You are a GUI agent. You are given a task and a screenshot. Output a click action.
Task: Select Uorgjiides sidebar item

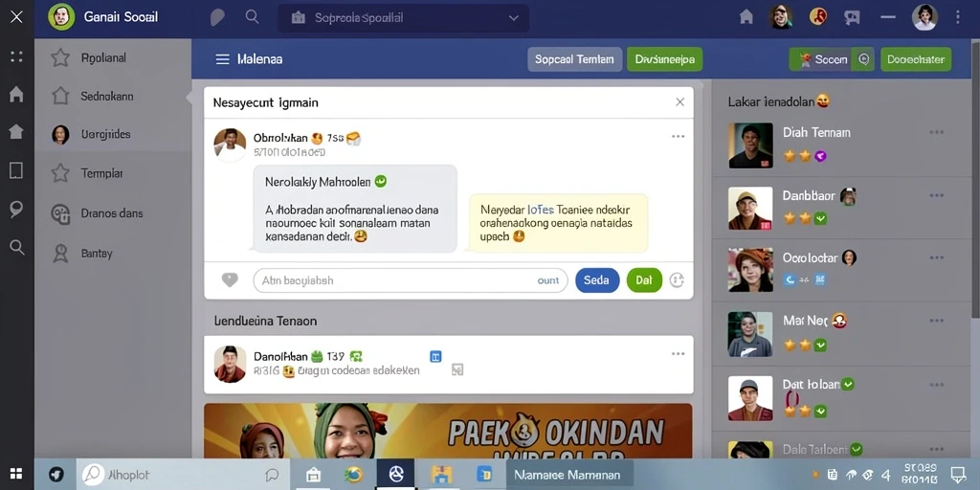[x=113, y=134]
